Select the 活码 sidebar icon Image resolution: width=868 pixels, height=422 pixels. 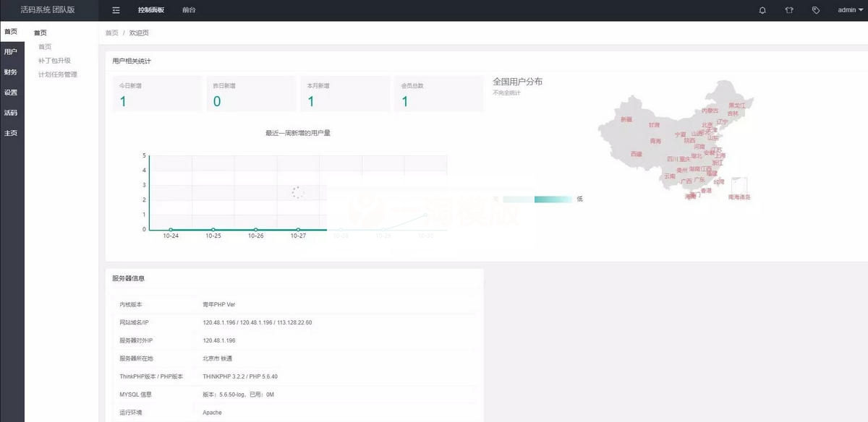tap(10, 112)
